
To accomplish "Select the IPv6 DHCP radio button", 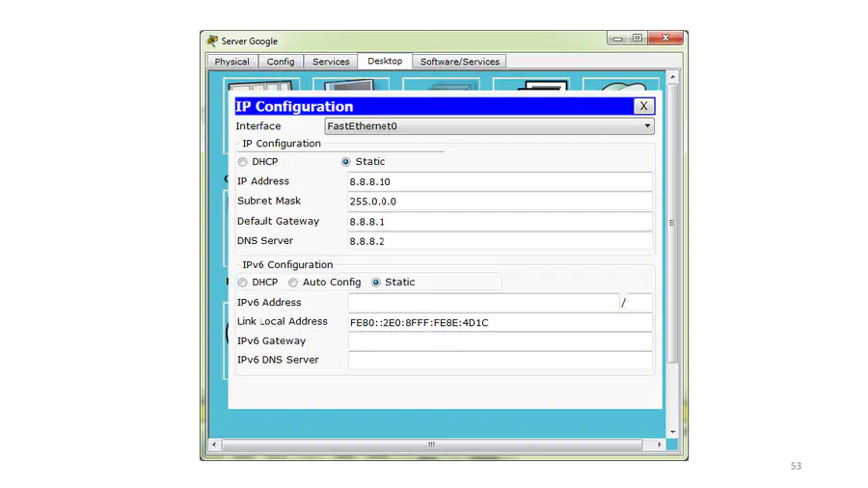I will pos(242,283).
